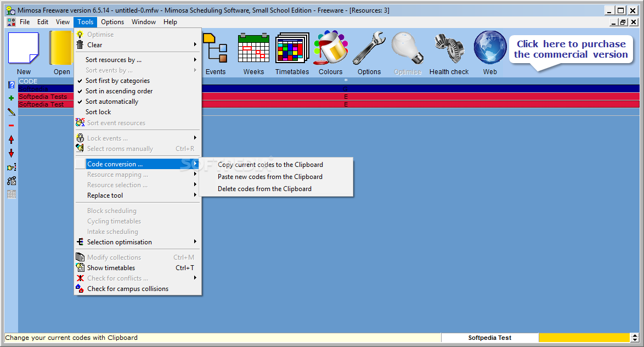
Task: Click the Clear trash can menu icon
Action: 80,45
